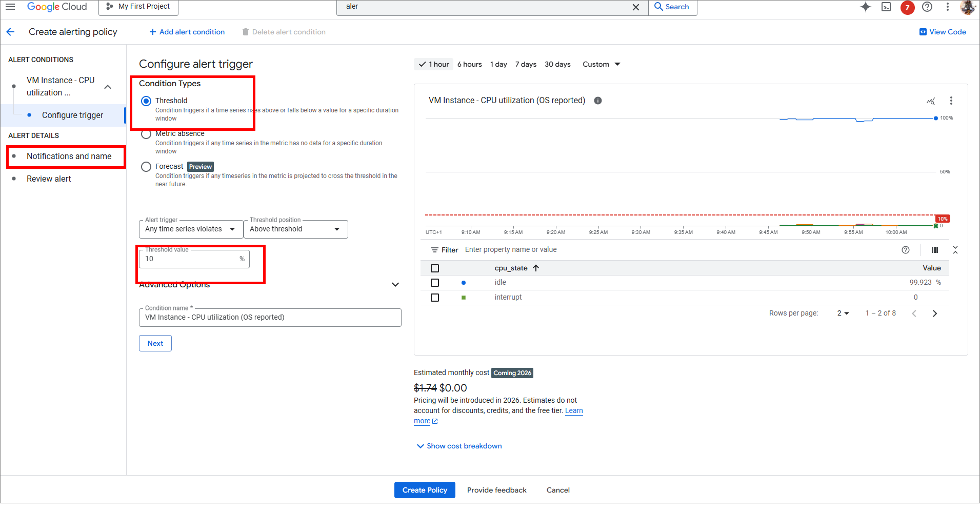Click the explore chart data magnifier icon
This screenshot has height=530, width=980.
pos(930,101)
